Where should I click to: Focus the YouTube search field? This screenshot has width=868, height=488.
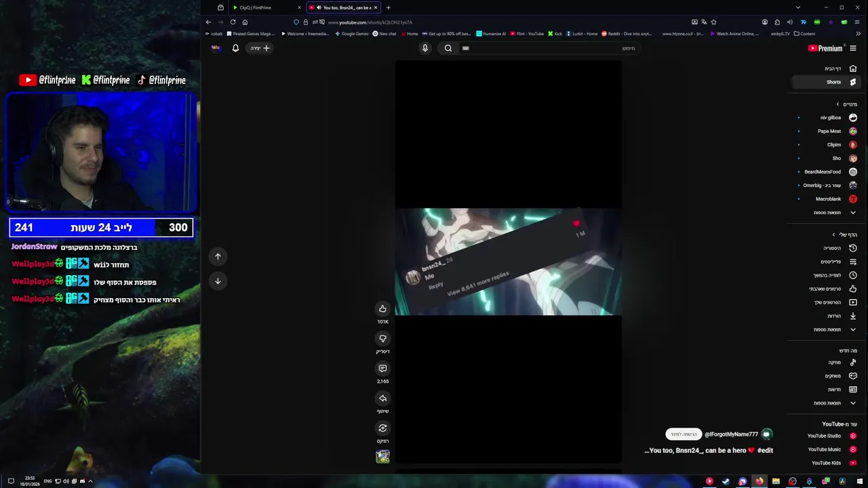click(x=549, y=48)
